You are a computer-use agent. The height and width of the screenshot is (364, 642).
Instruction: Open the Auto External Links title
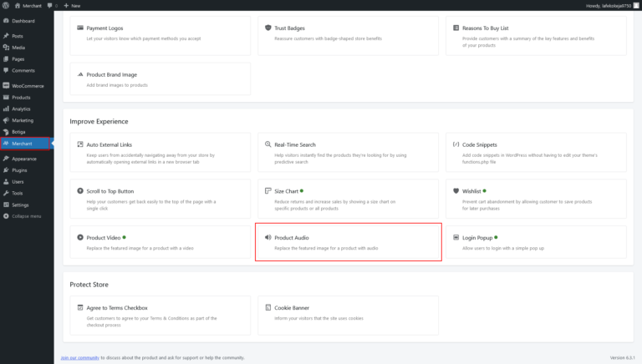point(109,144)
